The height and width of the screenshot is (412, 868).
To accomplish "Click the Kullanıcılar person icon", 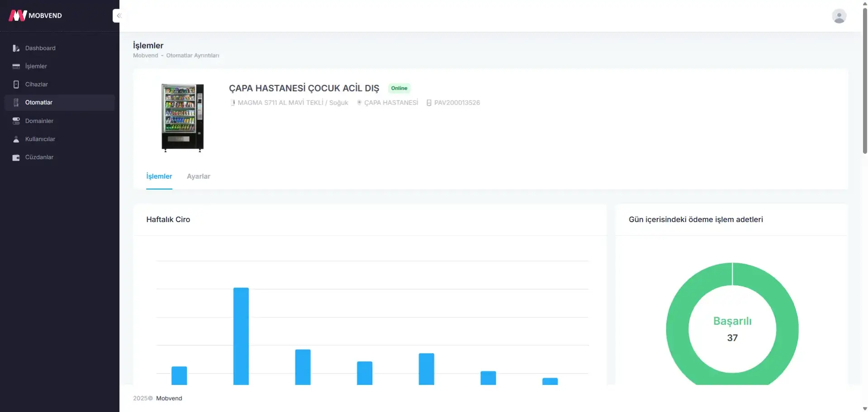I will [16, 139].
